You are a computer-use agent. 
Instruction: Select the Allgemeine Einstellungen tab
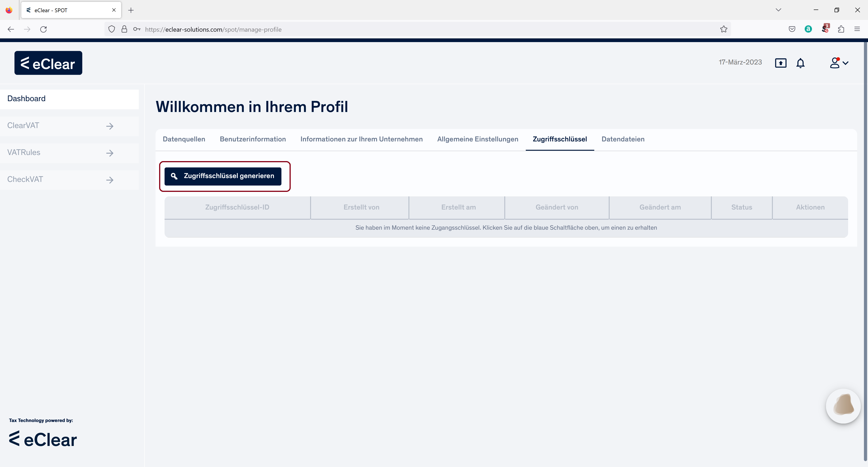[x=477, y=139]
